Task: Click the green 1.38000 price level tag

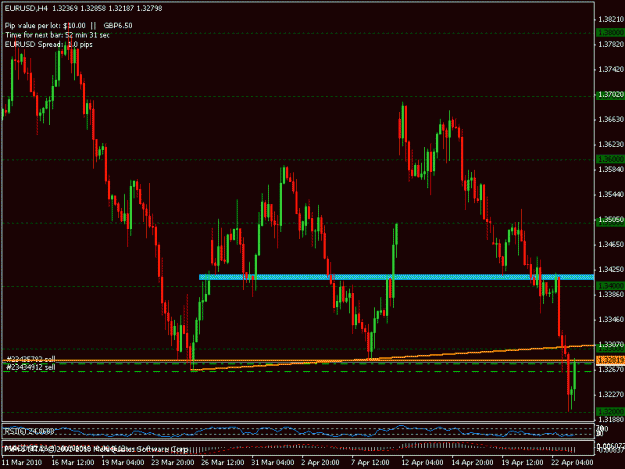Action: coord(610,32)
